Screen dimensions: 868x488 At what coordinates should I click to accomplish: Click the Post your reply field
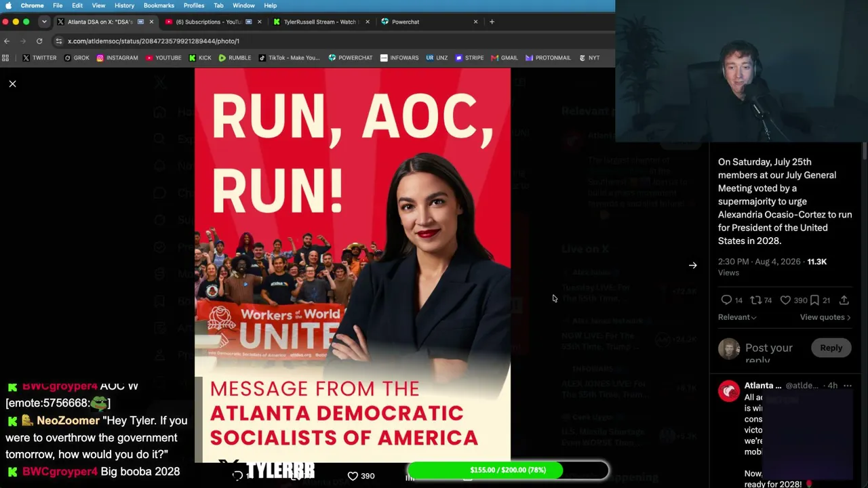pyautogui.click(x=768, y=348)
